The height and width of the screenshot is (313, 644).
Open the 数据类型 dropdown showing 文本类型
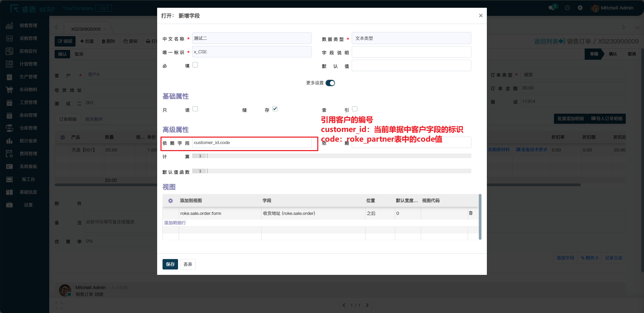tap(411, 38)
